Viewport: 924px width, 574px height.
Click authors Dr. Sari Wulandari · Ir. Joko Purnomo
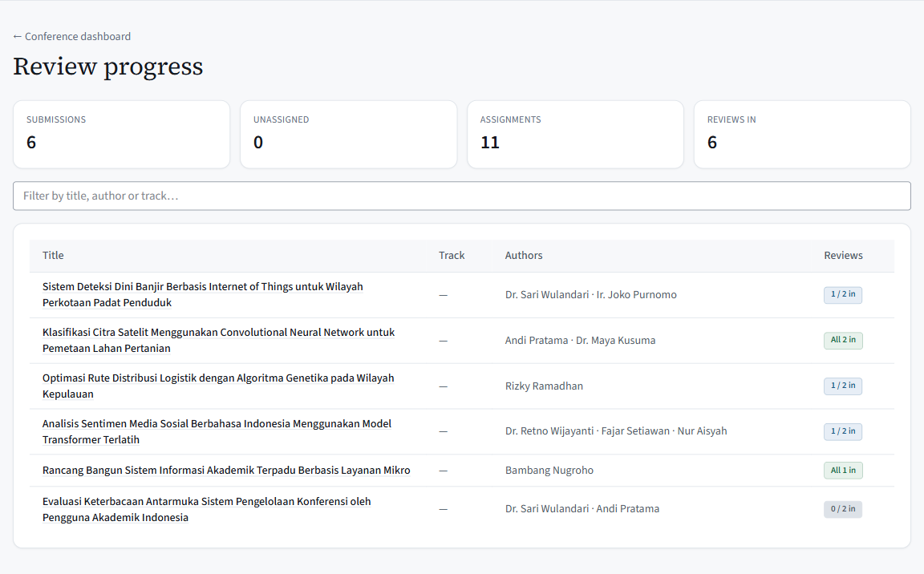click(x=590, y=295)
